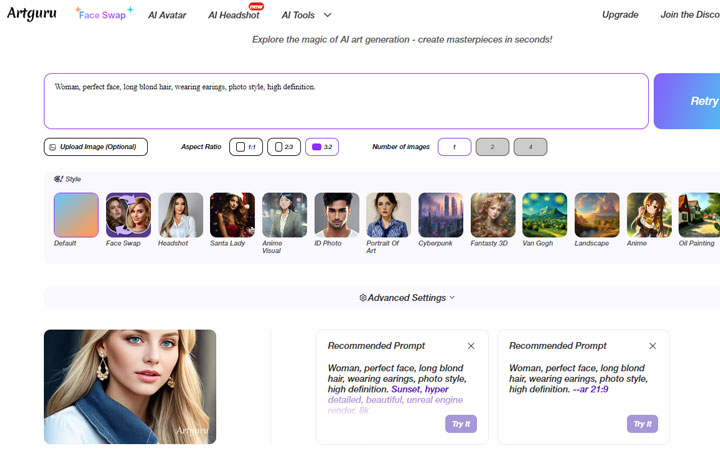Open the AI Tools dropdown menu

pos(306,15)
